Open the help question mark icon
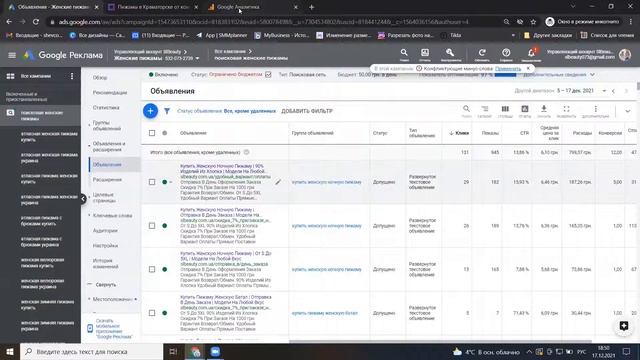640x360 pixels. tap(506, 54)
